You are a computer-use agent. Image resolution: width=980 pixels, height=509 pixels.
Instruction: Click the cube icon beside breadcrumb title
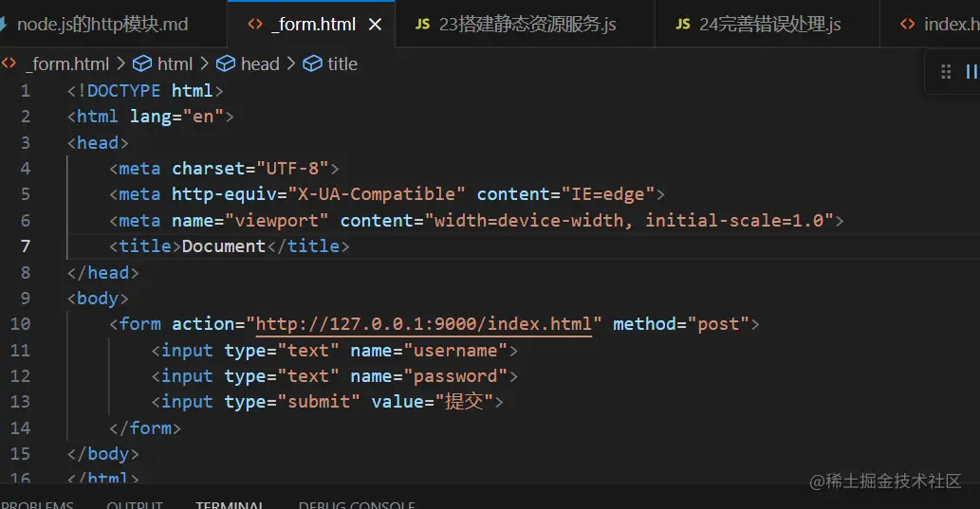(x=312, y=64)
